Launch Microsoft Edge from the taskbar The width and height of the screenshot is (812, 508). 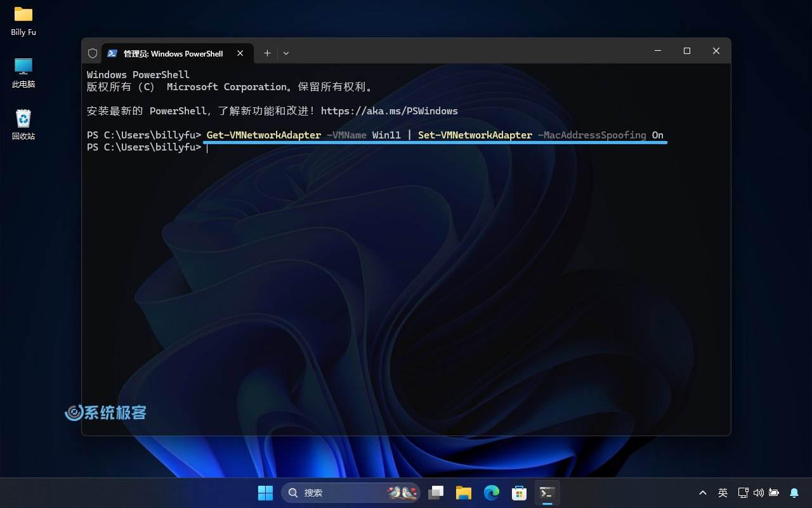492,493
